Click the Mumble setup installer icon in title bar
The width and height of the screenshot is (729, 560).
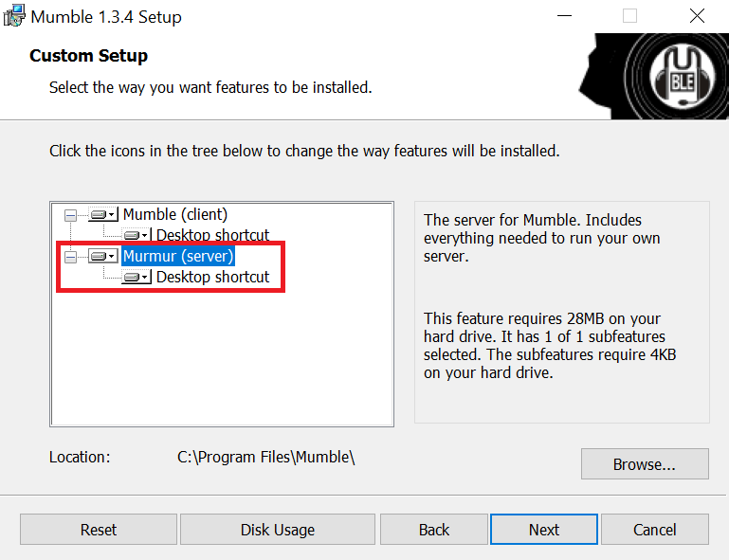click(x=14, y=16)
